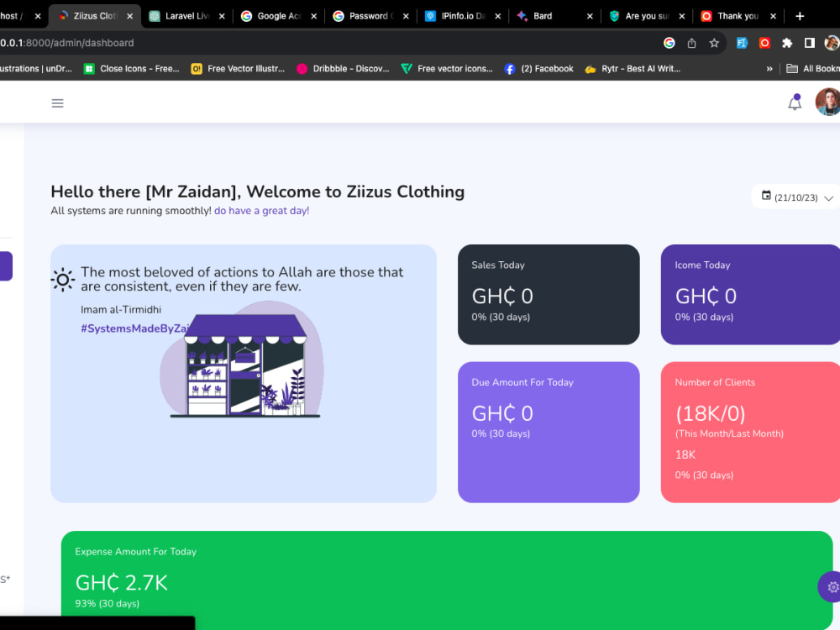Open the Number of Clients card
The width and height of the screenshot is (840, 630).
coord(750,433)
